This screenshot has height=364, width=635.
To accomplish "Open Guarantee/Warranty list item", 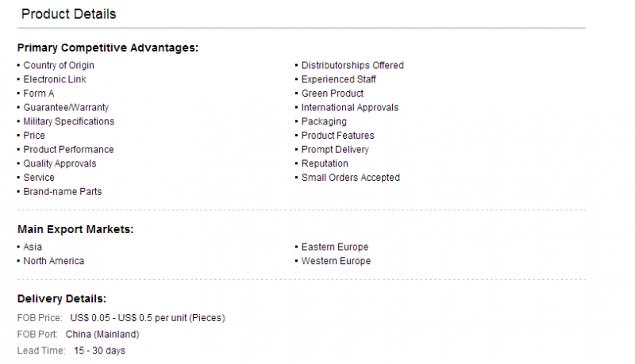I will 66,108.
